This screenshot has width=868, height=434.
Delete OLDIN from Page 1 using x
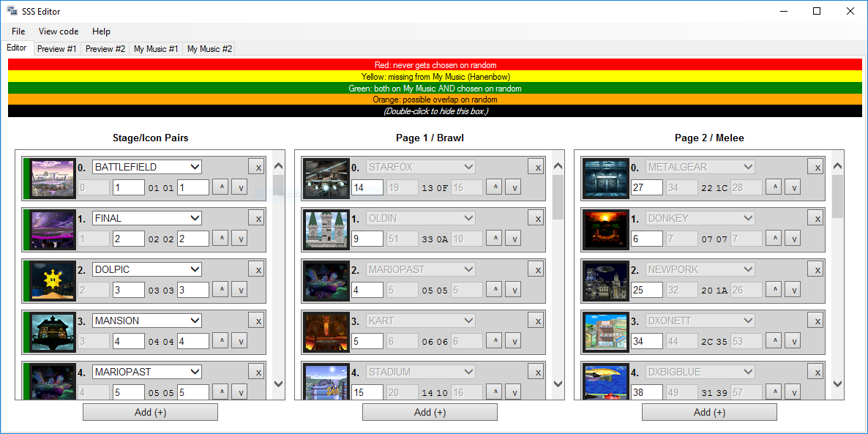[x=535, y=218]
